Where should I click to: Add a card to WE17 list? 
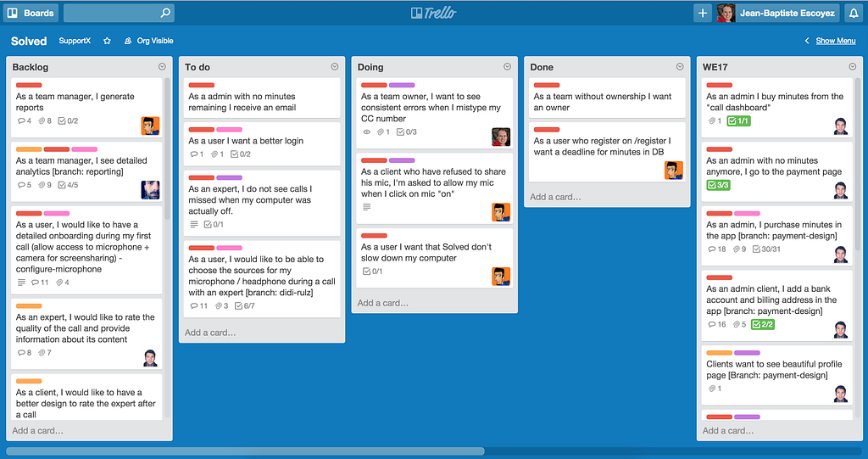[728, 430]
